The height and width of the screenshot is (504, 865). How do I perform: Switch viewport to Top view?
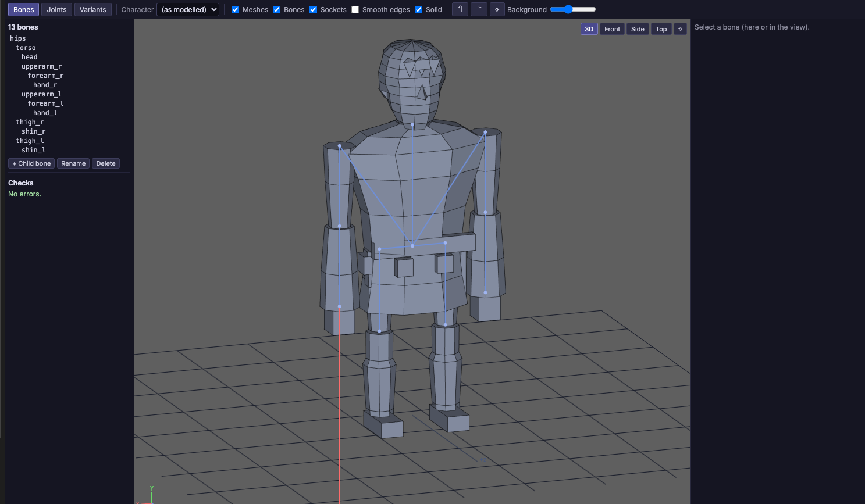661,29
